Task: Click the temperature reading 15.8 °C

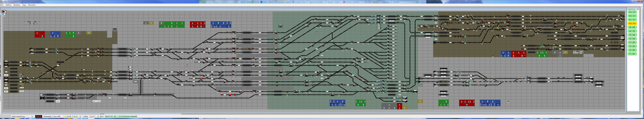Action: point(92,117)
